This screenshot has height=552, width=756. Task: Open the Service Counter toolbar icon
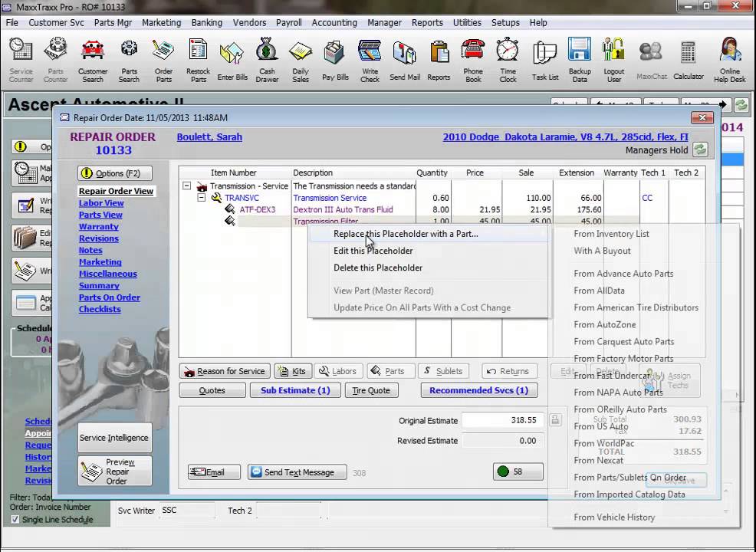21,60
